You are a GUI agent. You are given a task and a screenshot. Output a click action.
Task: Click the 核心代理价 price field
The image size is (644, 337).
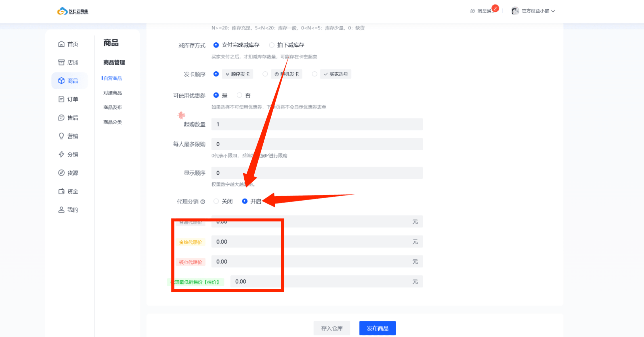coord(317,261)
